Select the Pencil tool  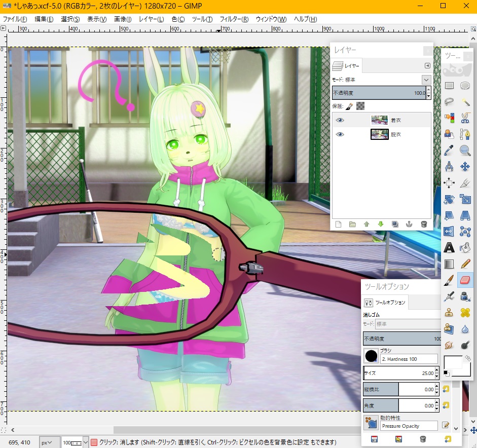465,264
